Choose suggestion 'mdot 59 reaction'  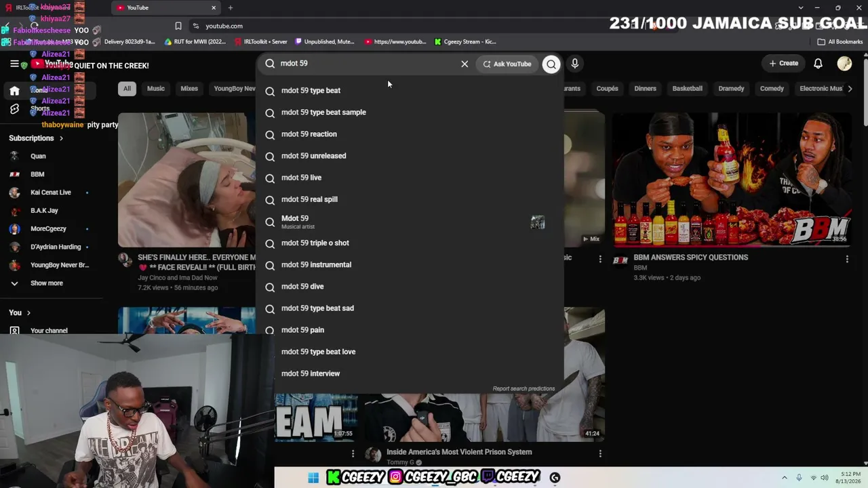pyautogui.click(x=410, y=134)
